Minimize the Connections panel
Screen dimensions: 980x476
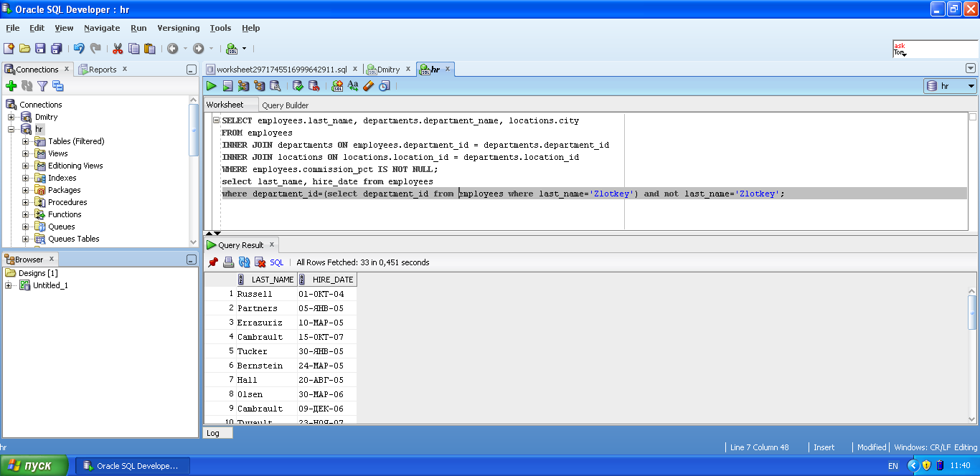coord(191,70)
